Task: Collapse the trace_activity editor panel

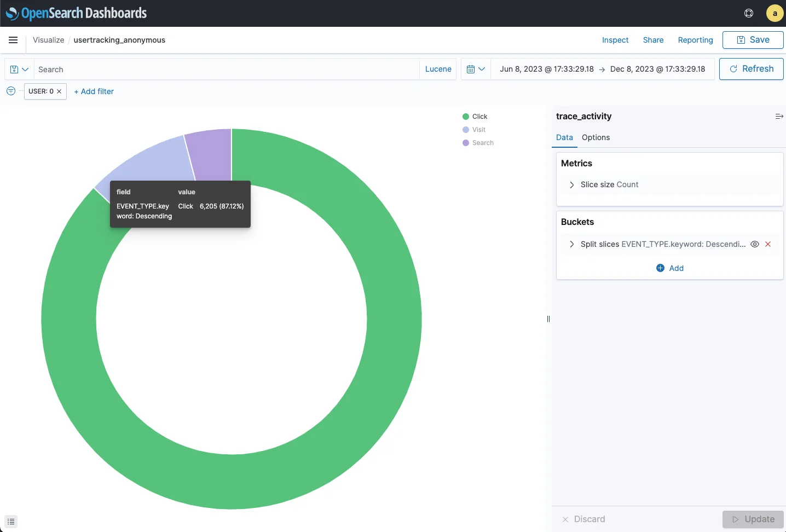Action: coord(779,117)
